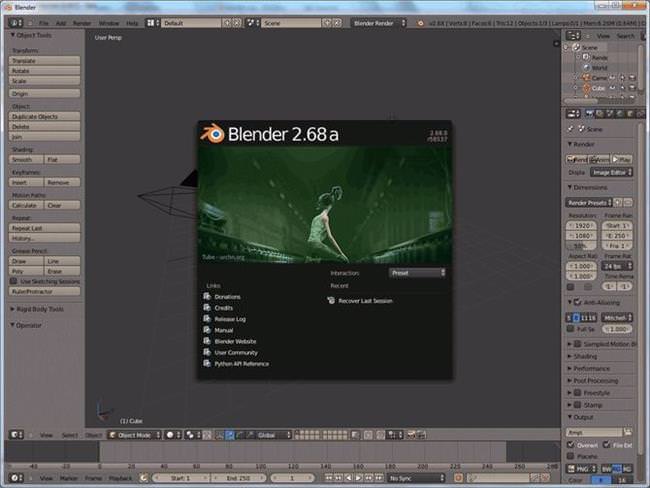Click the Cube object icon in the outliner
650x488 pixels.
[586, 88]
